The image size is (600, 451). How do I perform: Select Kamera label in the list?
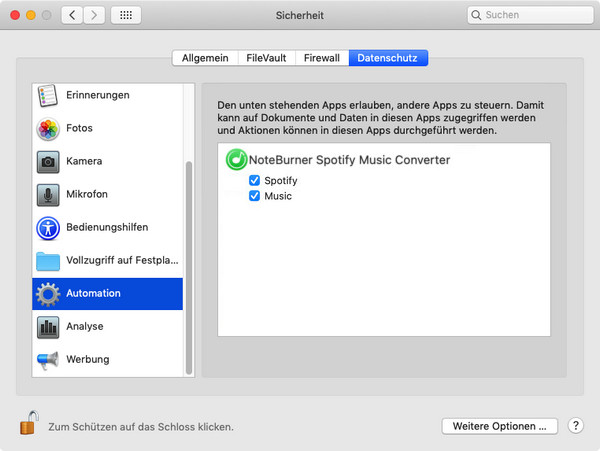(x=84, y=161)
